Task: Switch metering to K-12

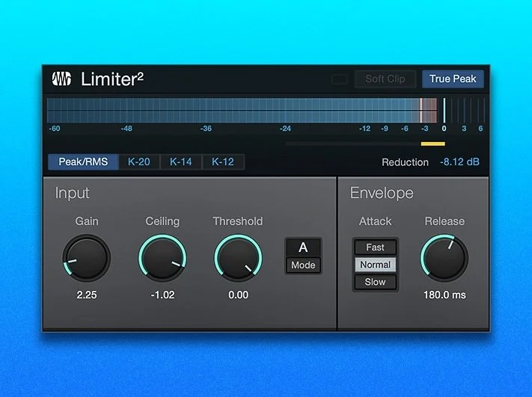Action: click(223, 161)
